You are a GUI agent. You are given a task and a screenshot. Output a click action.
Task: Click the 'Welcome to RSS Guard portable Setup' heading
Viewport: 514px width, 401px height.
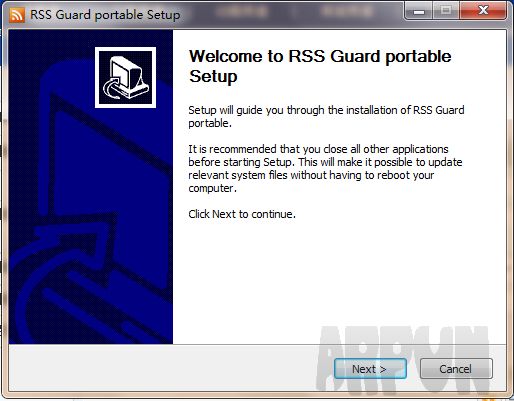click(x=320, y=66)
